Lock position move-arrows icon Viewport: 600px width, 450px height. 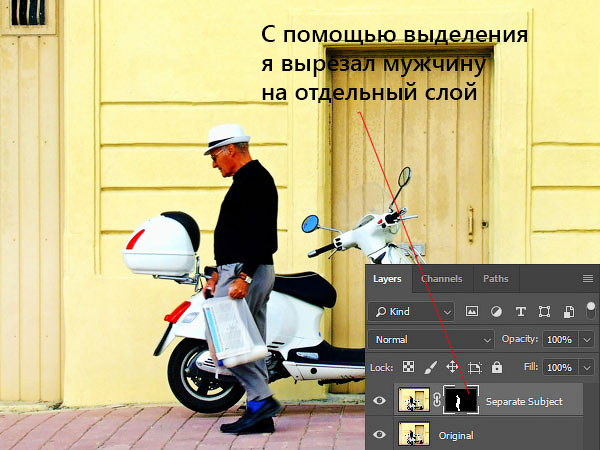[452, 367]
